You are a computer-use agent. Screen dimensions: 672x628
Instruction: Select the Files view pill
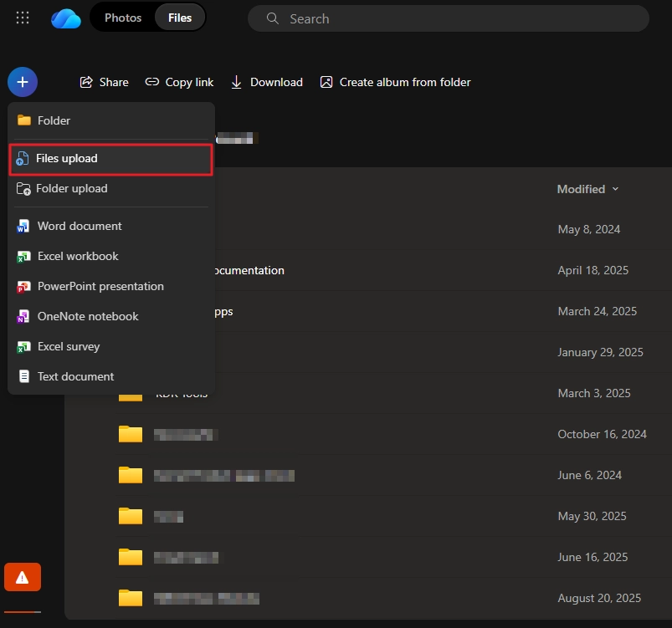pos(179,17)
